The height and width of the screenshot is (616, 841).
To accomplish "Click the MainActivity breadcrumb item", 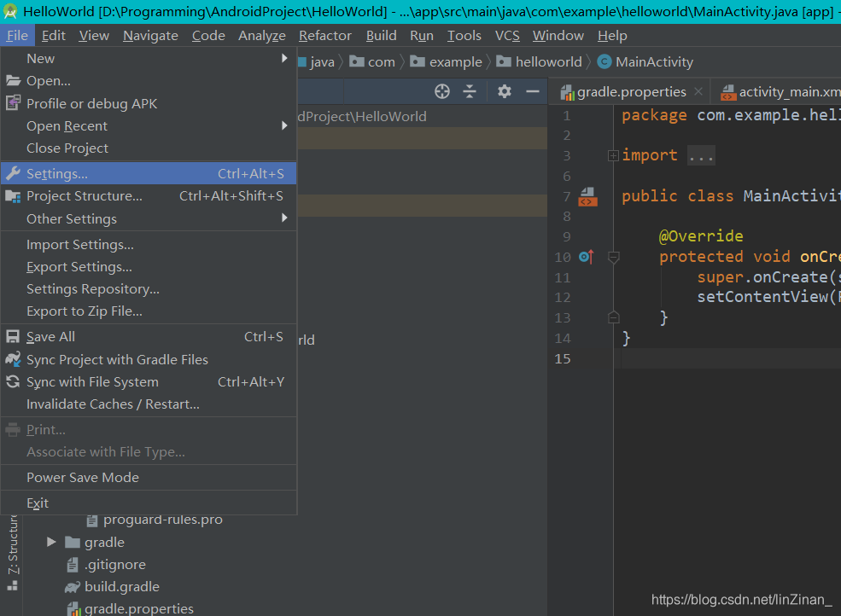I will 645,62.
